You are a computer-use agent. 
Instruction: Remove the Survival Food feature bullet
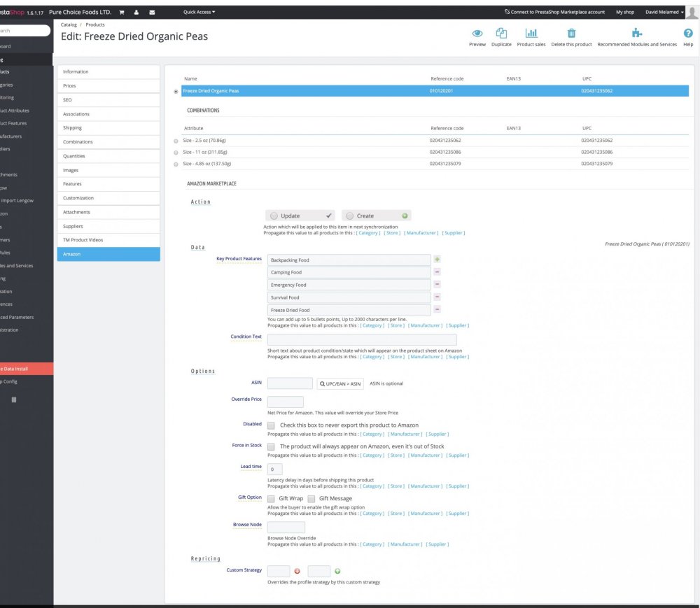[437, 297]
